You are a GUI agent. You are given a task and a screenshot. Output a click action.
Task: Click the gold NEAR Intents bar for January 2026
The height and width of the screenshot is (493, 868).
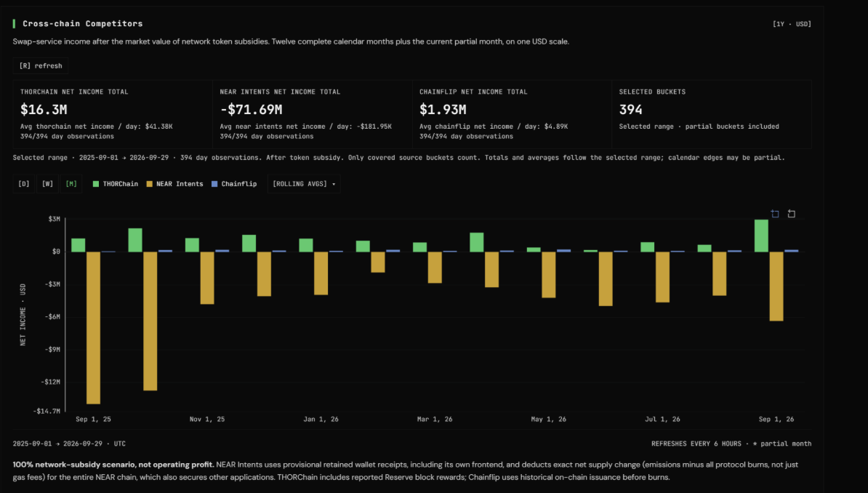click(321, 273)
